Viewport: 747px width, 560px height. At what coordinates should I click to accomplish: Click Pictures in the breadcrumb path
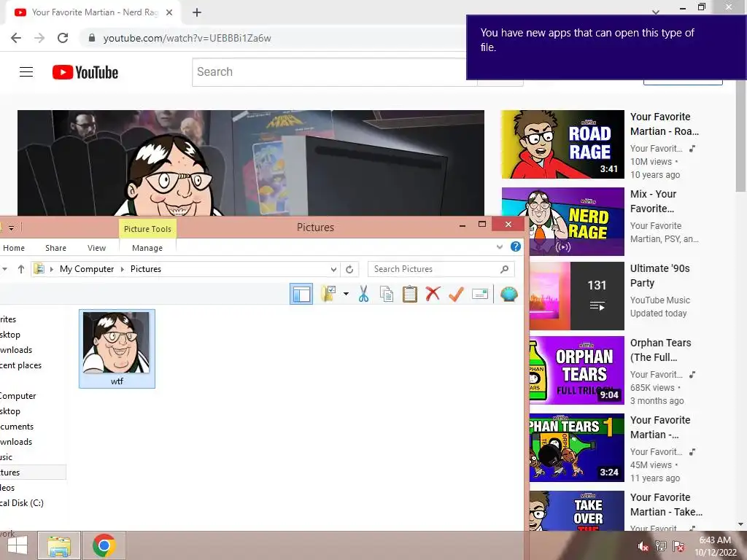146,269
